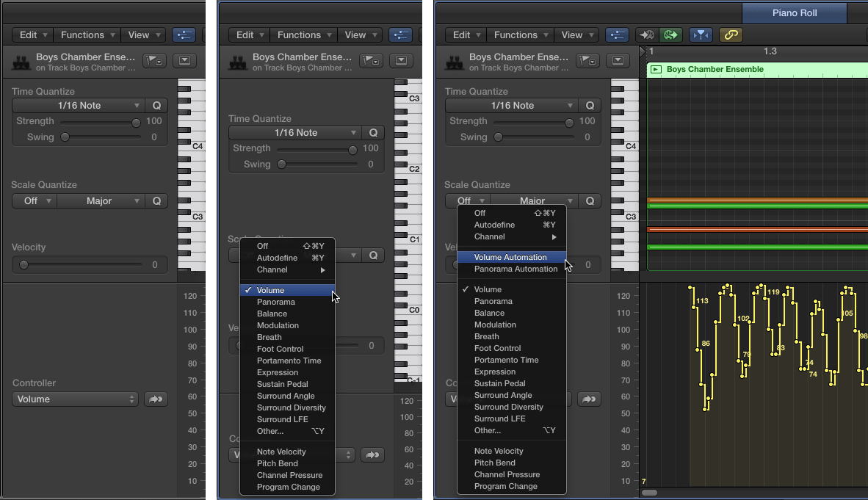This screenshot has height=500, width=868.
Task: Open the 1/16 Note dropdown in right panel
Action: [512, 105]
